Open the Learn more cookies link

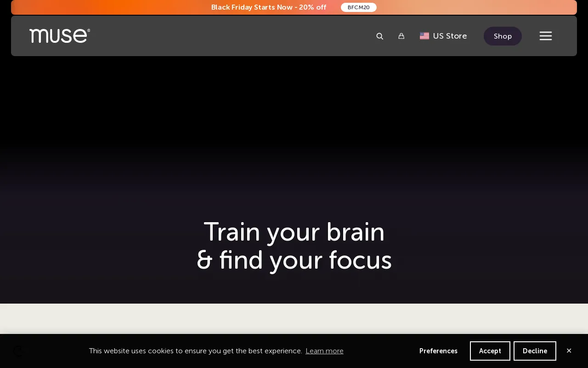click(324, 351)
